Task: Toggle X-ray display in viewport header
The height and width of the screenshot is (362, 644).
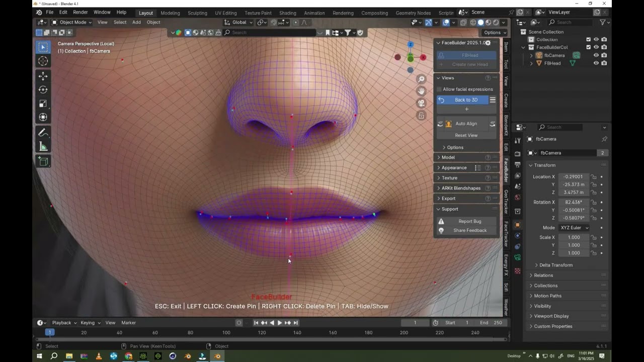Action: [463, 23]
